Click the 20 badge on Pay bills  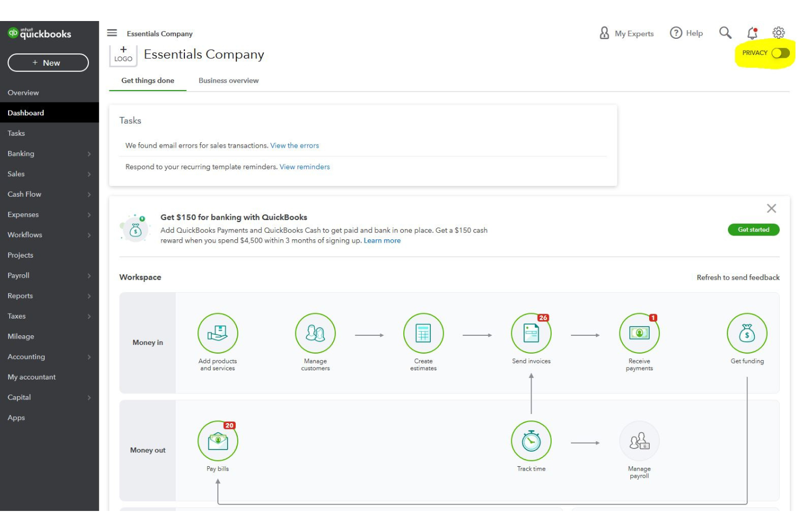[x=230, y=426]
